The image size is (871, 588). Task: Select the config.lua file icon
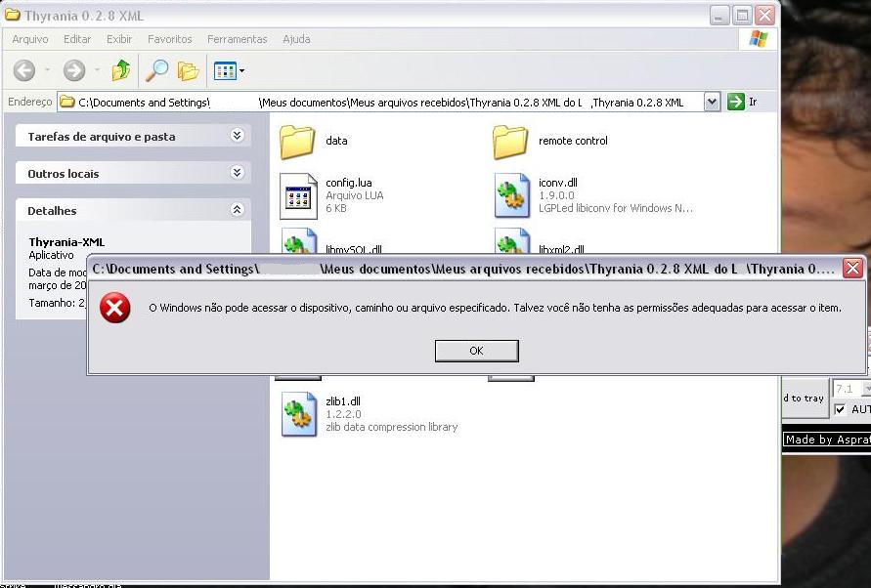click(x=298, y=196)
